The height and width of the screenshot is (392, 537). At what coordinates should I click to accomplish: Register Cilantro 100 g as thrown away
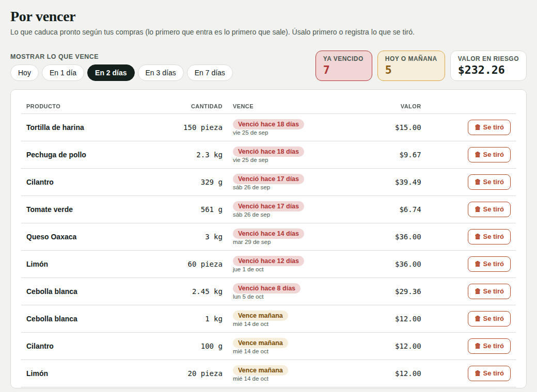pos(489,346)
